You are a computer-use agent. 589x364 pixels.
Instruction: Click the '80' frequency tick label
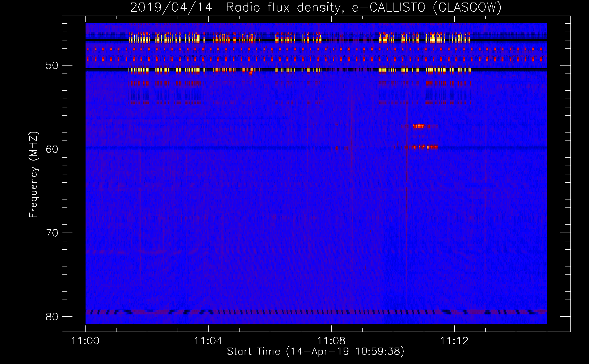point(52,317)
